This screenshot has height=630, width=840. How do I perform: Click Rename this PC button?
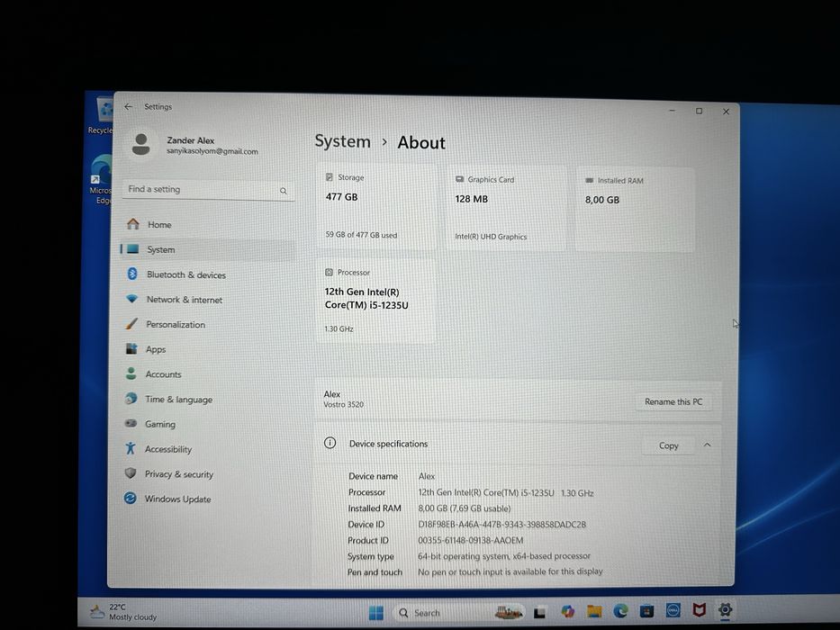click(x=673, y=401)
